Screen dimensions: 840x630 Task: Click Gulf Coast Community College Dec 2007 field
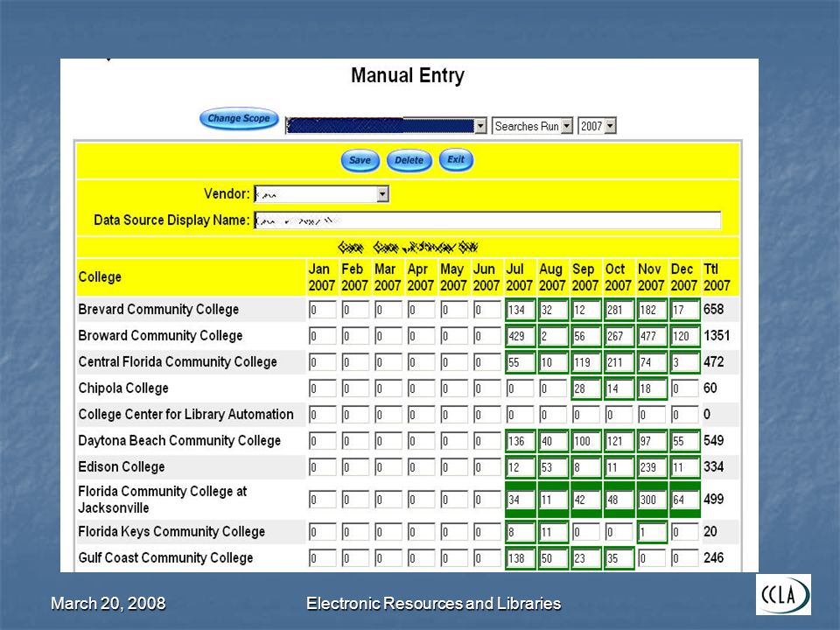(685, 558)
